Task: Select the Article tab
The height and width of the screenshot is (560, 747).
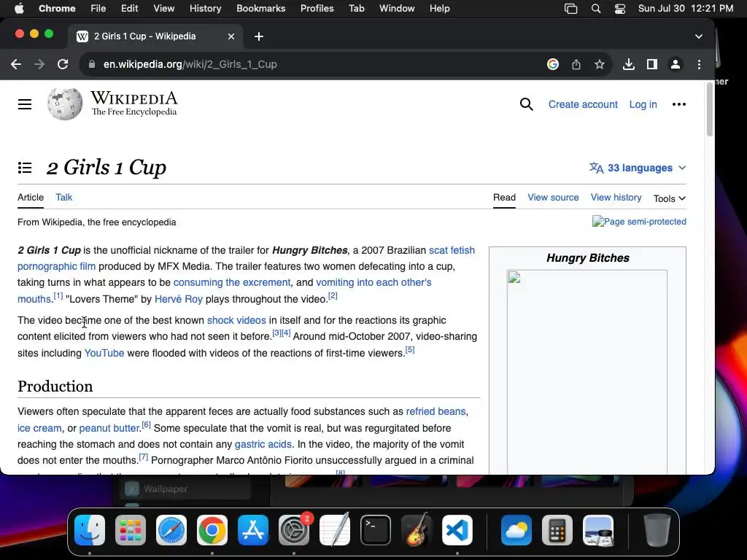Action: (31, 197)
